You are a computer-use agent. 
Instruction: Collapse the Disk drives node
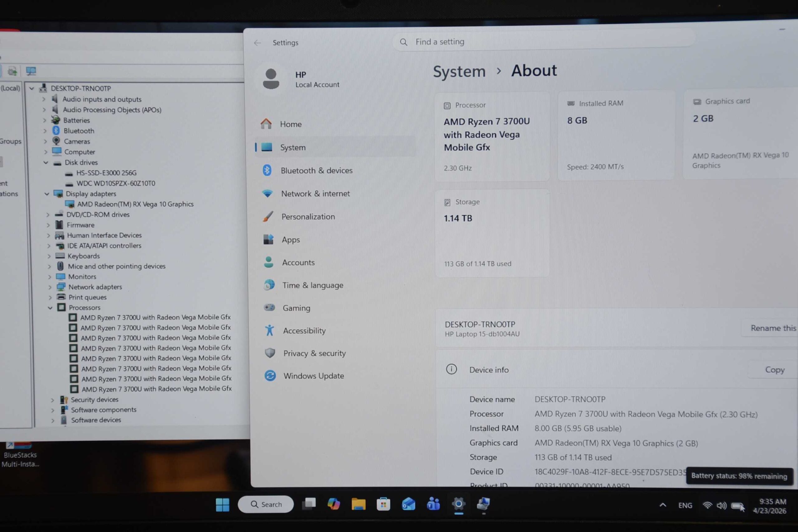[46, 162]
